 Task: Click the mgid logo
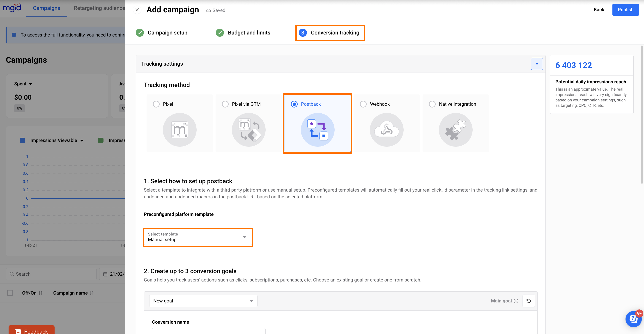point(12,8)
